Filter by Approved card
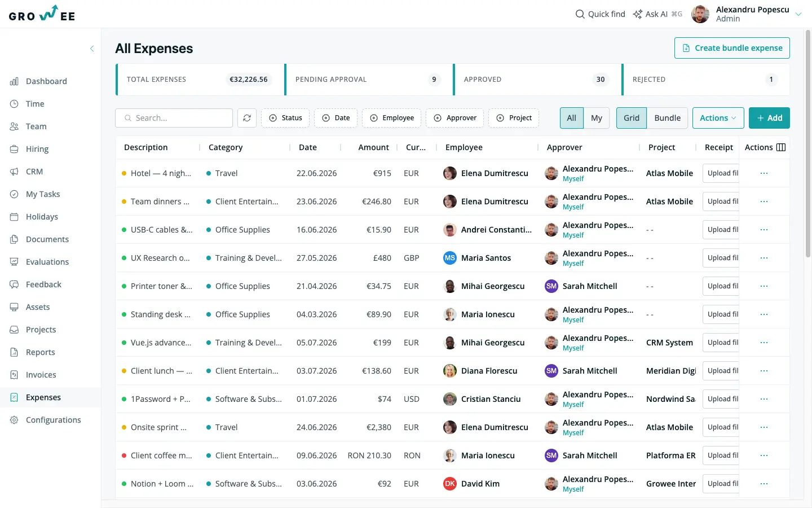This screenshot has width=812, height=508. 537,80
